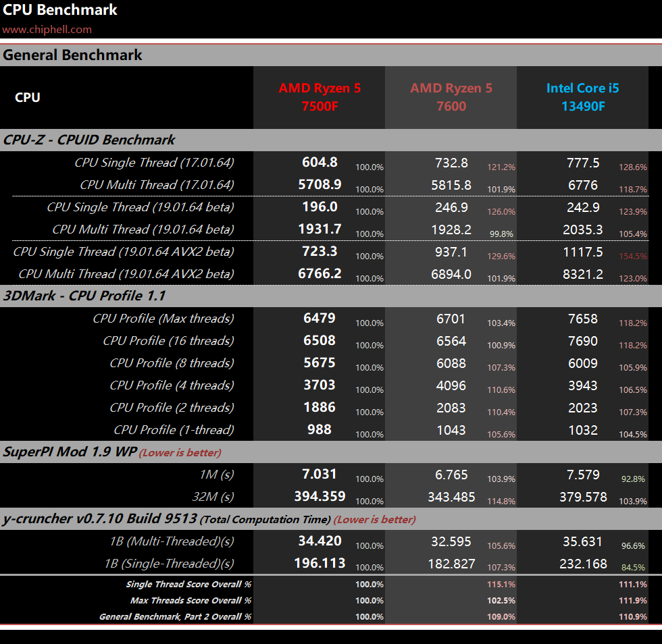The image size is (662, 644).
Task: Select the 3943 score value
Action: [582, 386]
